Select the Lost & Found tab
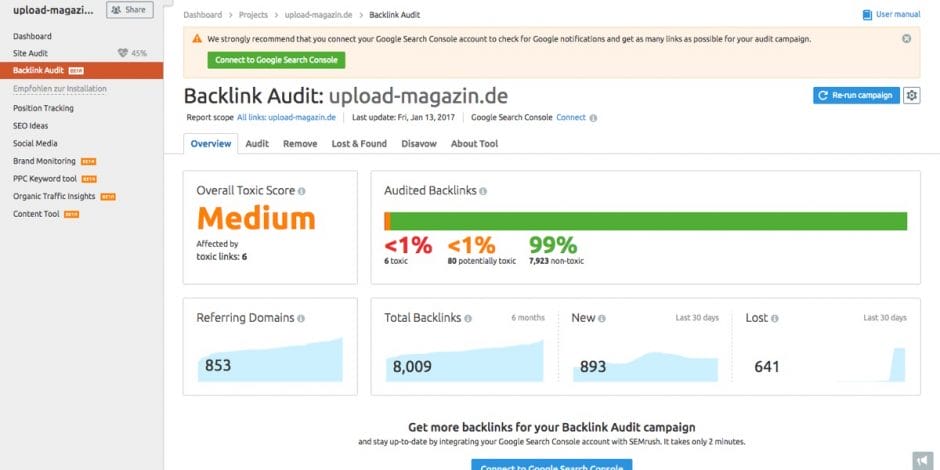 tap(359, 144)
